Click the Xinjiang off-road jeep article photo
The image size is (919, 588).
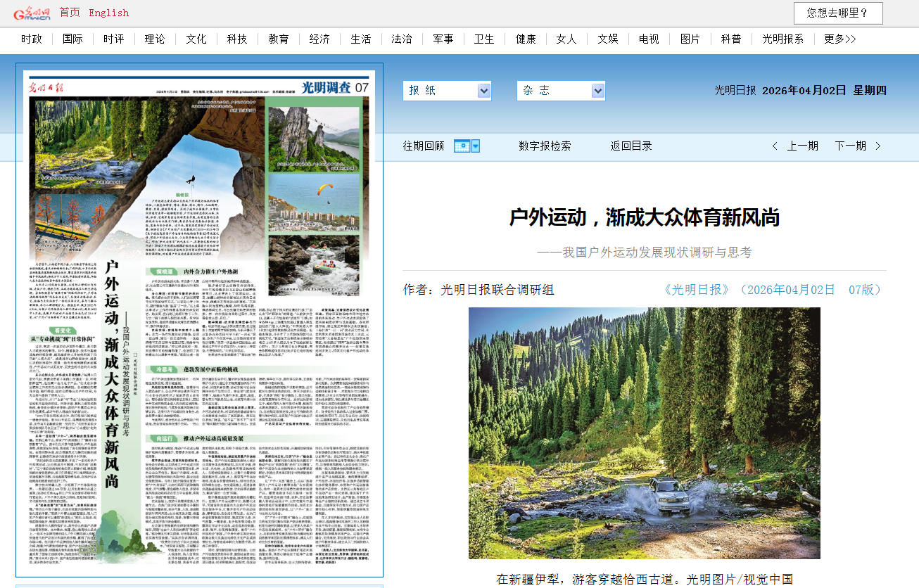click(644, 433)
